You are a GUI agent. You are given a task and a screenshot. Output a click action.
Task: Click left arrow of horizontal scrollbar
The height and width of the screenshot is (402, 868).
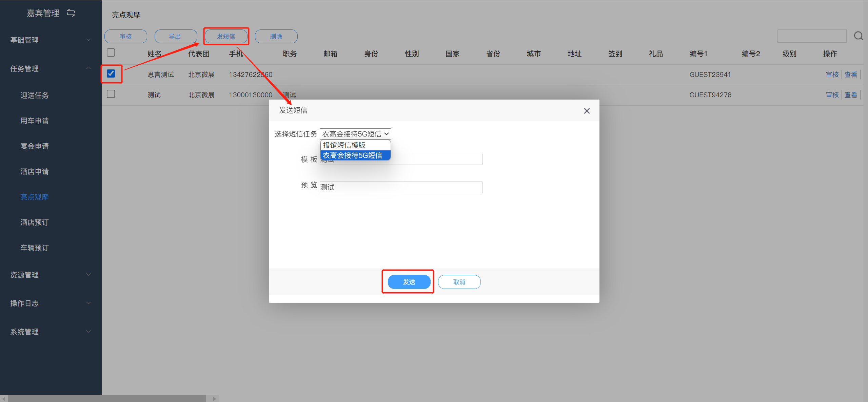(x=3, y=399)
